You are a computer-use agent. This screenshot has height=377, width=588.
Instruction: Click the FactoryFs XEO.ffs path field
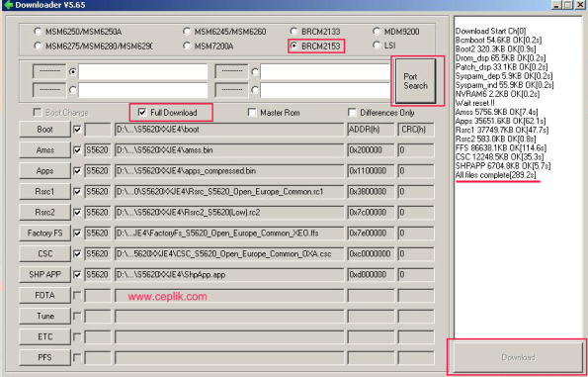229,234
